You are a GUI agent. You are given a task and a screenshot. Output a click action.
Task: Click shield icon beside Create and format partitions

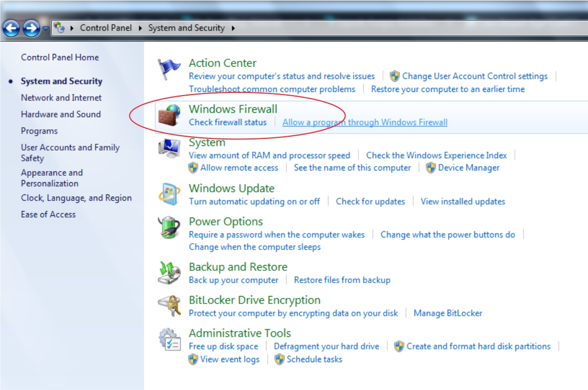coord(399,346)
